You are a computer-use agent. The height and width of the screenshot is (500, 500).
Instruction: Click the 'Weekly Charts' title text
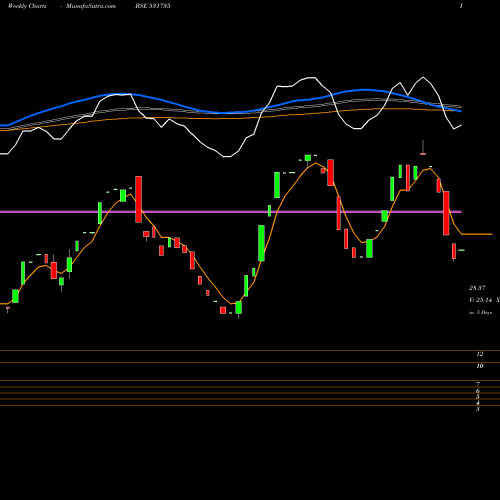pos(27,6)
